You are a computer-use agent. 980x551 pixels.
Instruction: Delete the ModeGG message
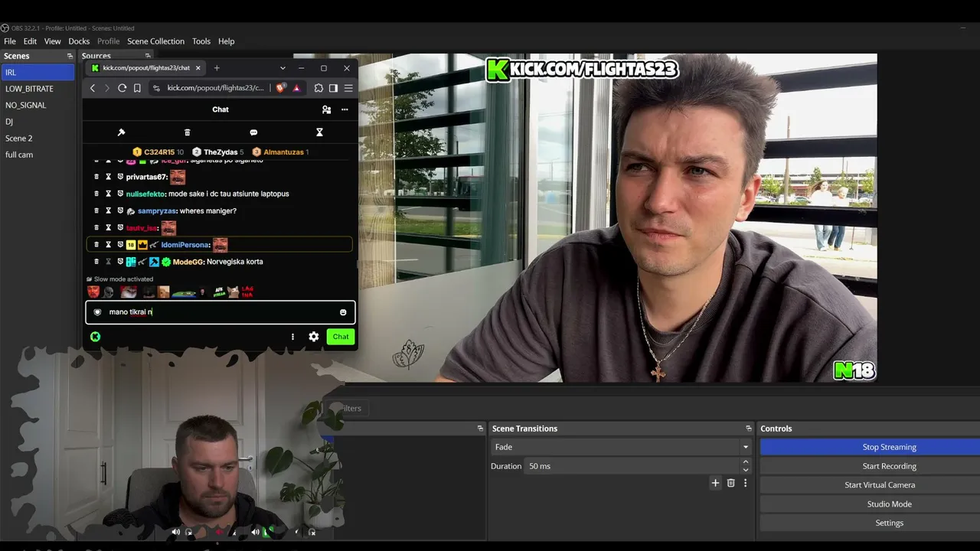click(96, 262)
